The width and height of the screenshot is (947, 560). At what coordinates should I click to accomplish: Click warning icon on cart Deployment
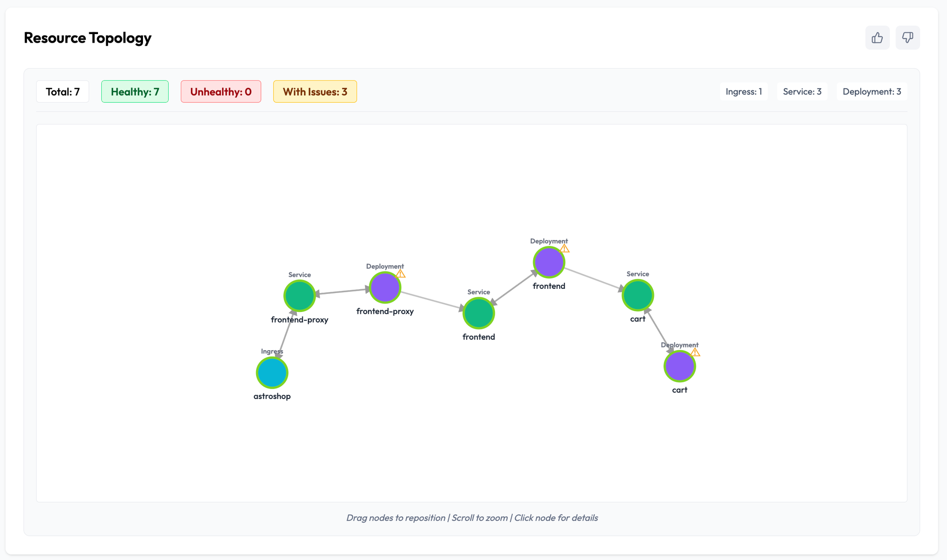(x=695, y=353)
